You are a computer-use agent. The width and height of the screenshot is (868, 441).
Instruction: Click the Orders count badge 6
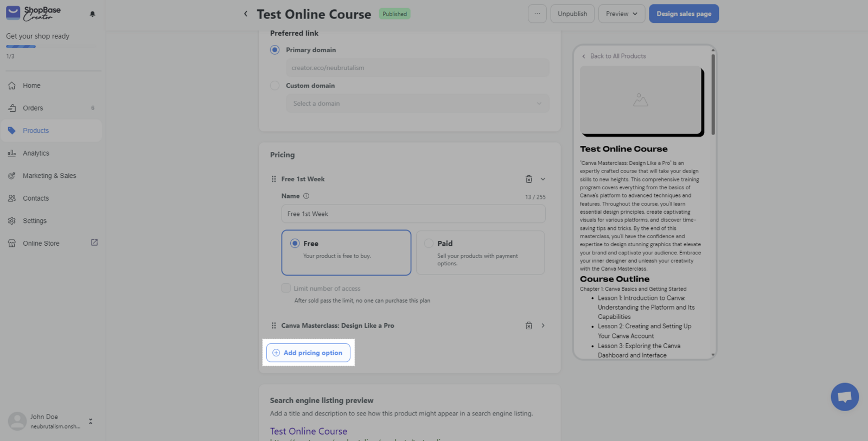(93, 108)
